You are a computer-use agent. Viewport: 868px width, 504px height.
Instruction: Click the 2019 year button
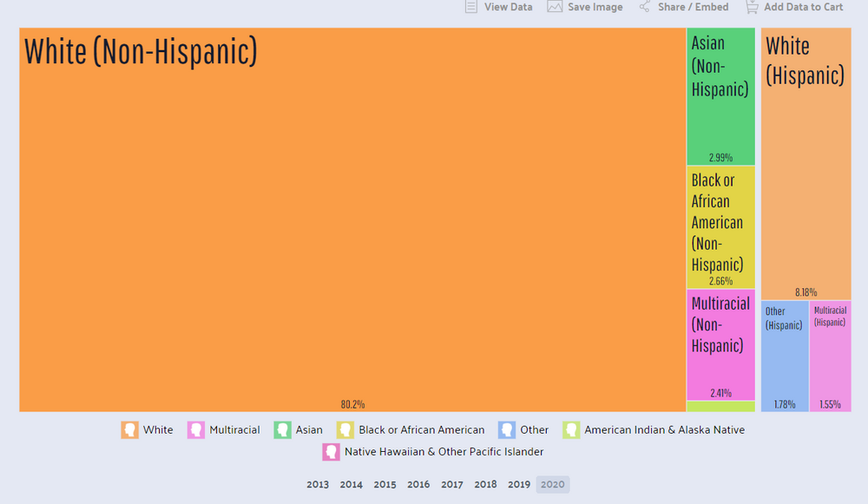[518, 484]
